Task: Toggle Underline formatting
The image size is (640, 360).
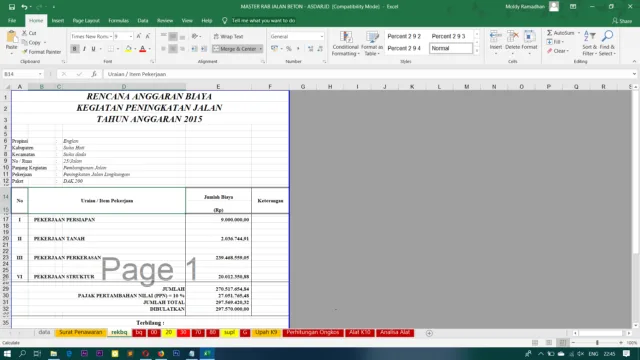Action: (x=93, y=49)
